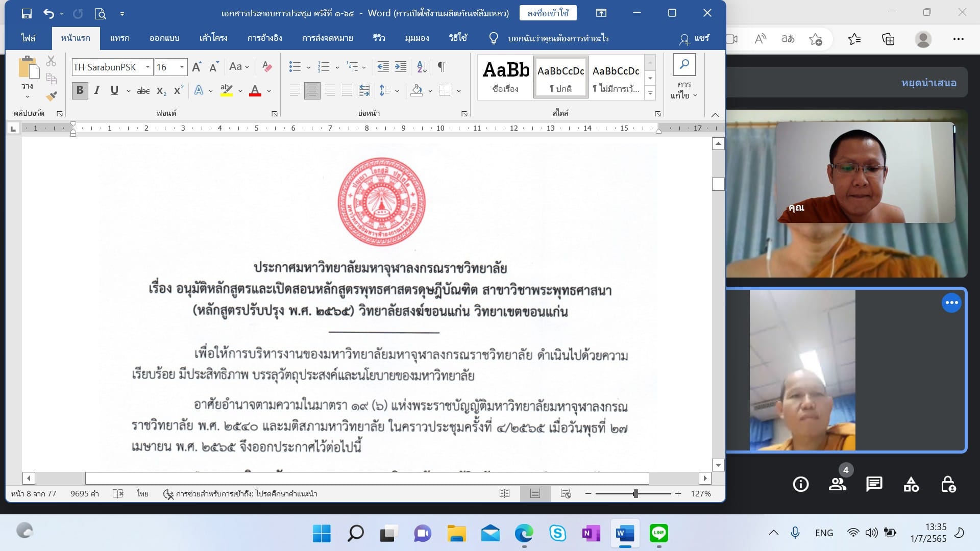Switch to Read Mode view
The image size is (980, 551).
(504, 493)
